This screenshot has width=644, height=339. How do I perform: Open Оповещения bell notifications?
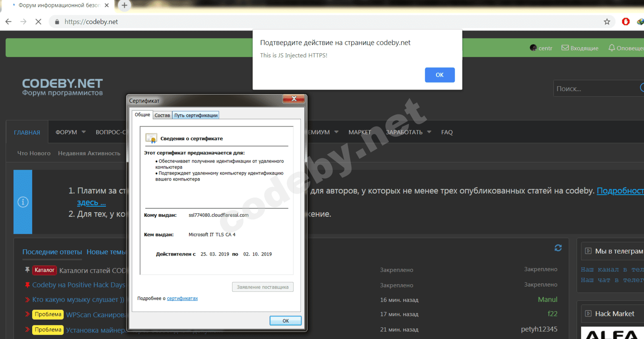(626, 48)
